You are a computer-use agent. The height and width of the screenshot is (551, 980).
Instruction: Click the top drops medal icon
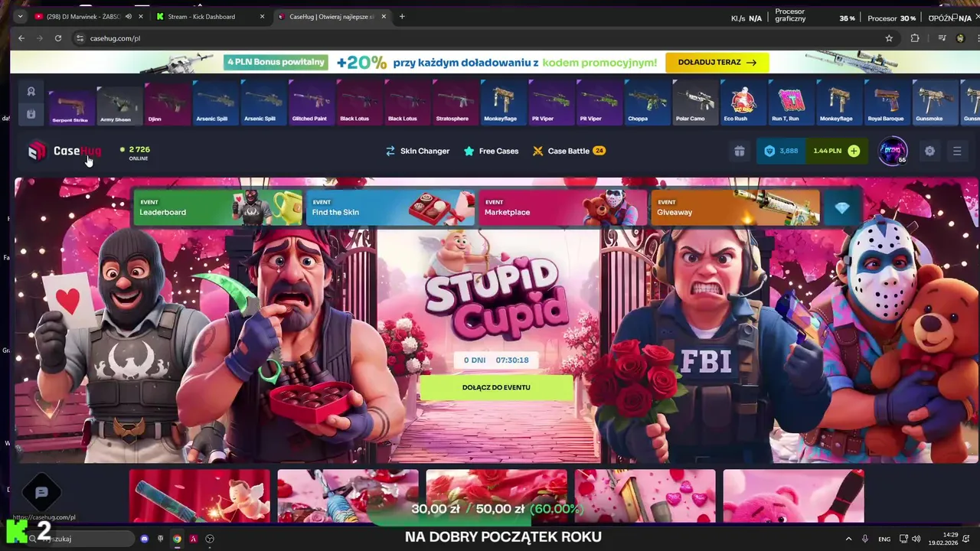31,91
